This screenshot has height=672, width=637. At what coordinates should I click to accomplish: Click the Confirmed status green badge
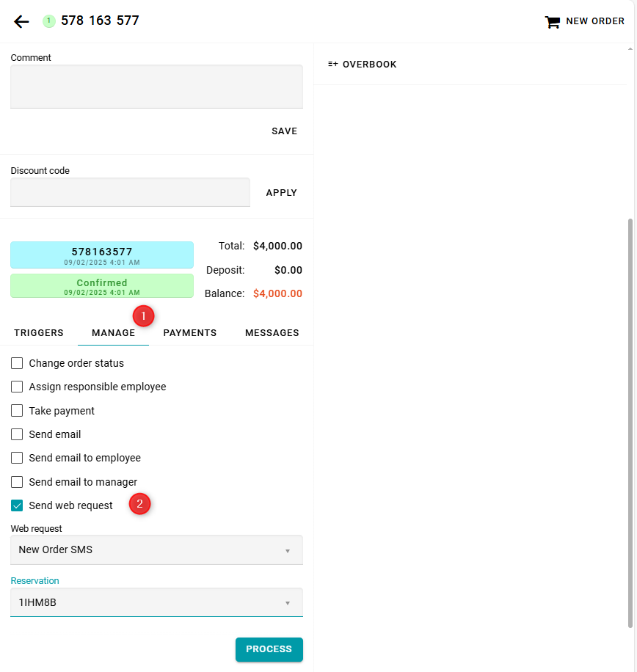102,286
